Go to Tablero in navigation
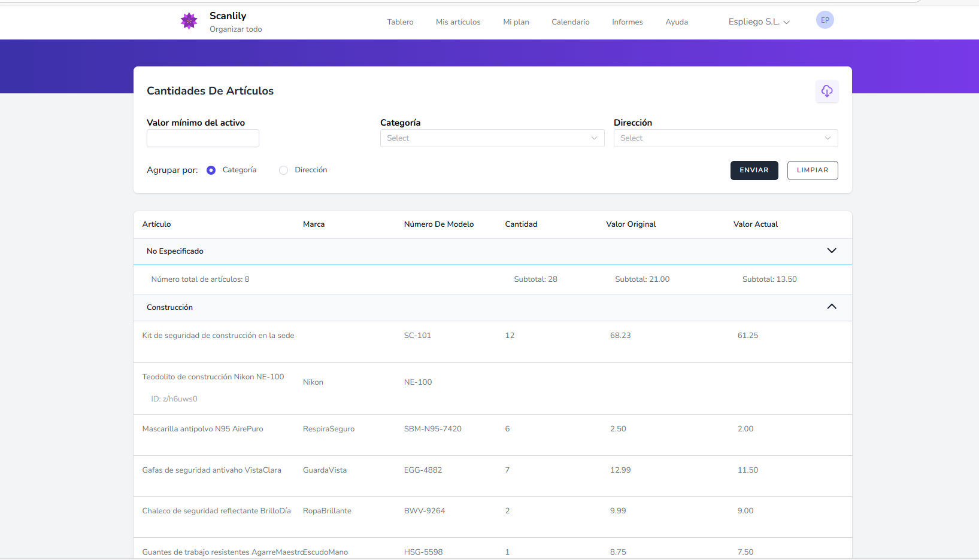979x560 pixels. click(400, 22)
